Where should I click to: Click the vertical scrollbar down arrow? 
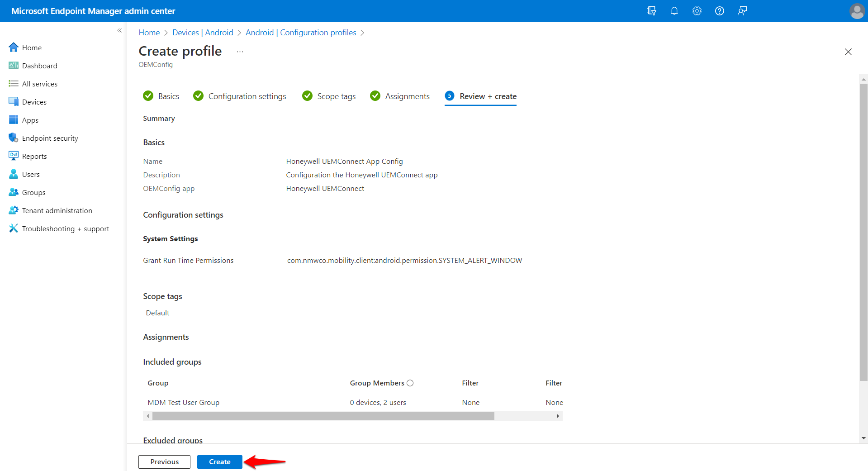point(863,438)
